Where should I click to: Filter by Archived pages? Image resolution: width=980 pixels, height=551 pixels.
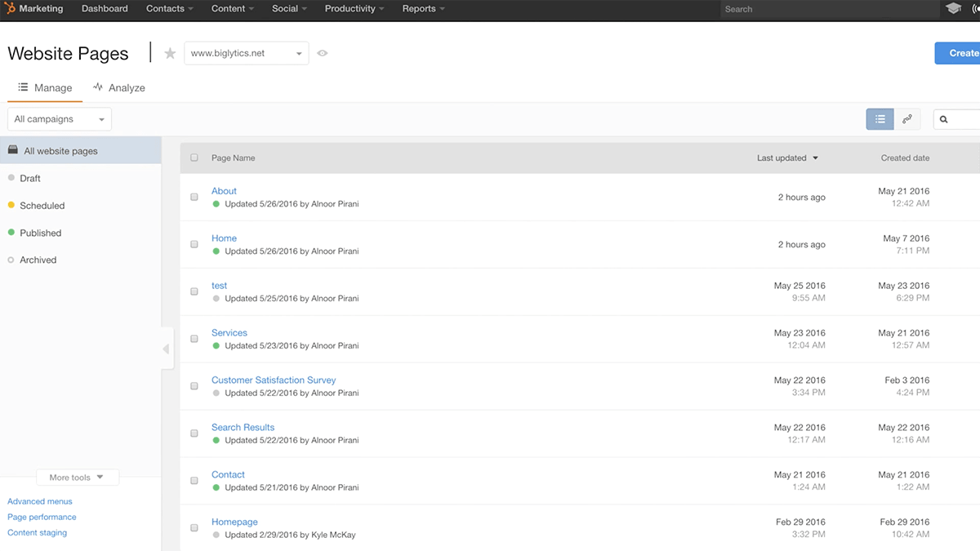[38, 260]
